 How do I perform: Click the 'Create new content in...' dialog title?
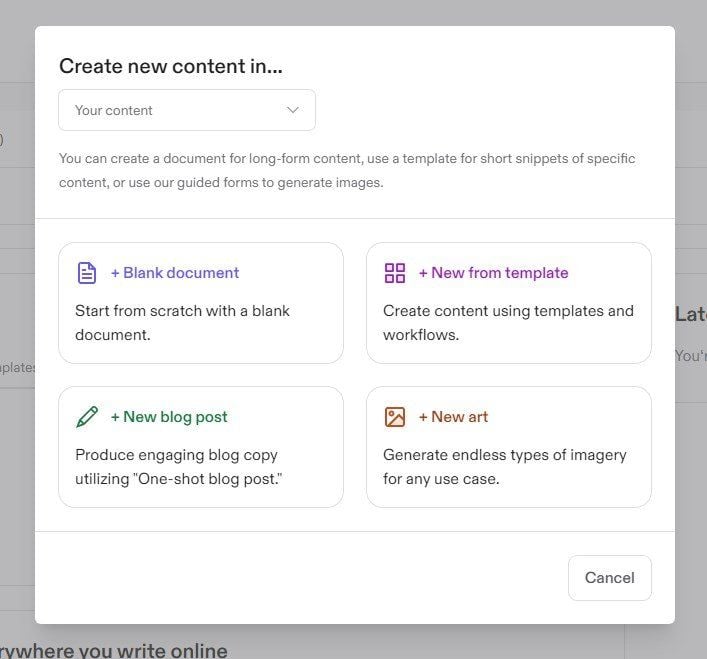coord(171,66)
